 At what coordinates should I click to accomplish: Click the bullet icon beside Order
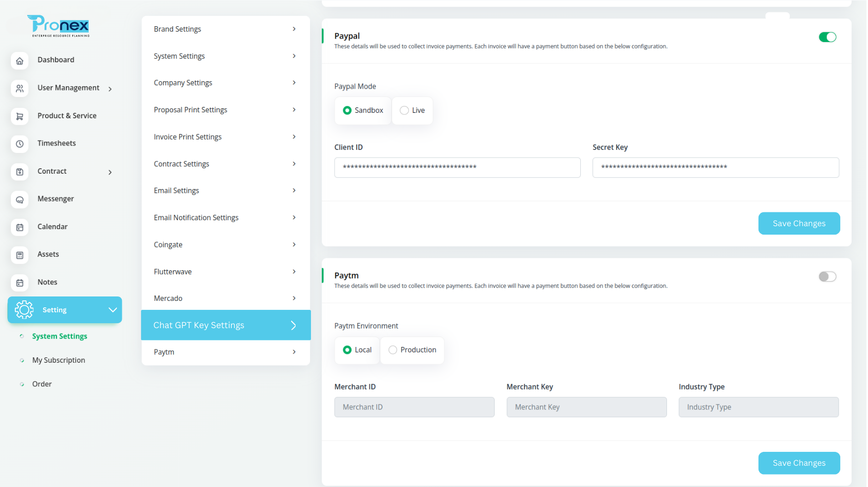pyautogui.click(x=22, y=384)
